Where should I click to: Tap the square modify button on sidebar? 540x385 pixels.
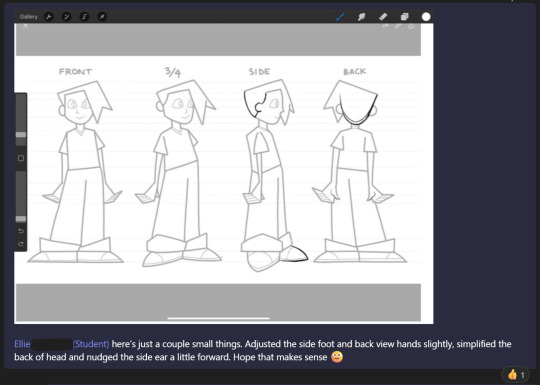click(21, 158)
